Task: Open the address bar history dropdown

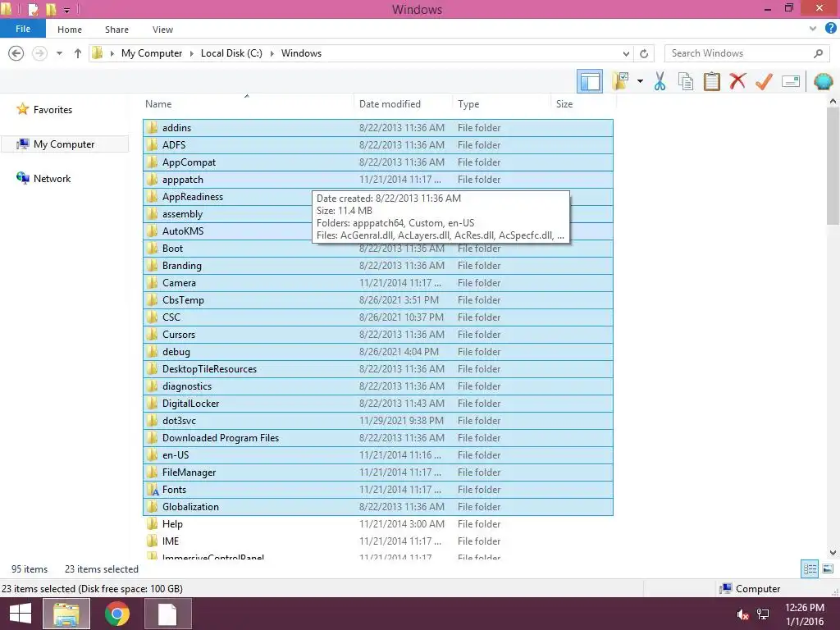Action: tap(626, 53)
